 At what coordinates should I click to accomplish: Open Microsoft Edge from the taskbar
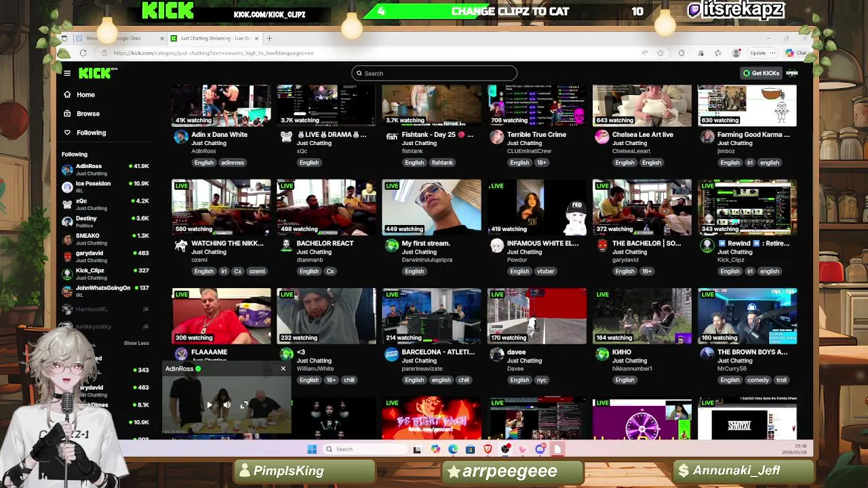click(453, 449)
